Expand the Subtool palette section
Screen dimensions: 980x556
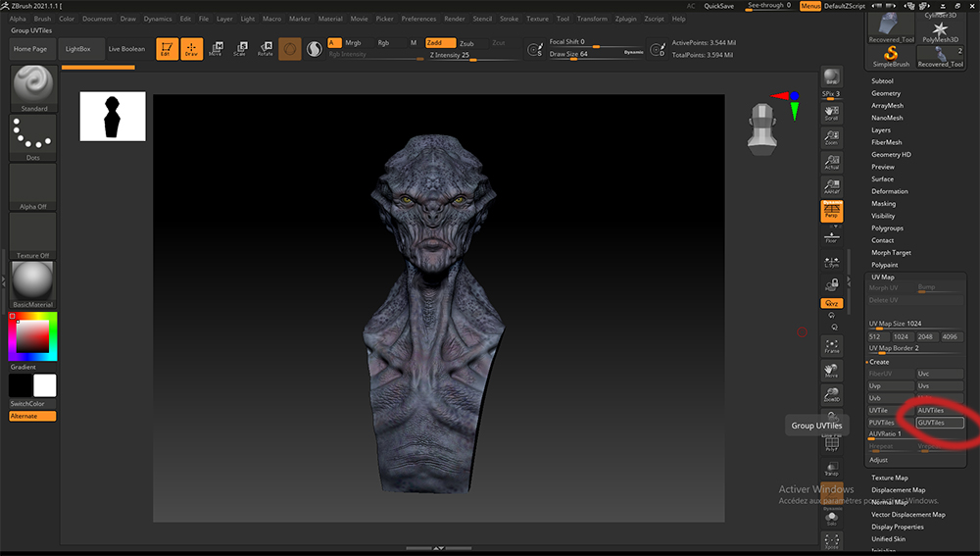[x=882, y=80]
